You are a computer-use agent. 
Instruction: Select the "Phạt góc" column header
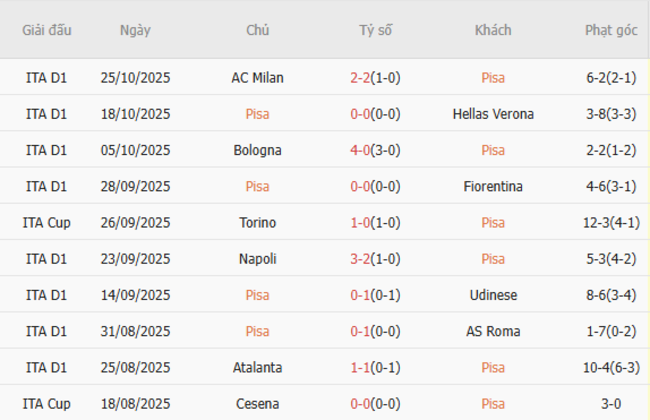611,30
